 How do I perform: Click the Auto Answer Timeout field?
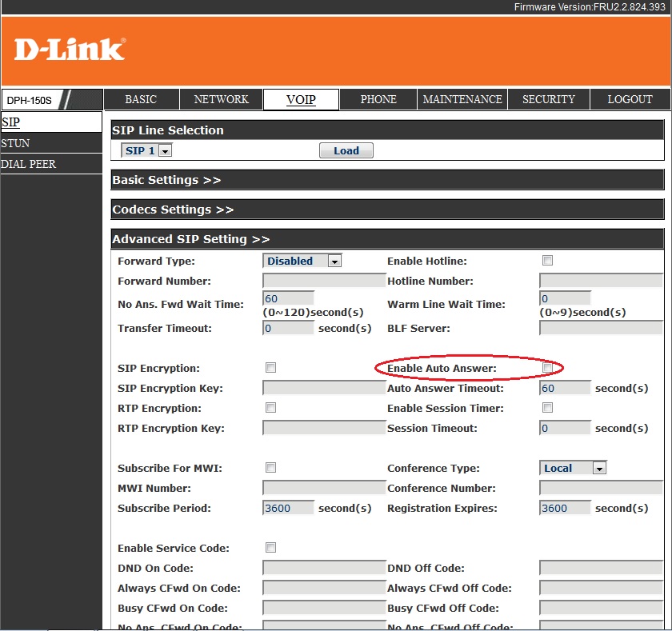point(565,388)
